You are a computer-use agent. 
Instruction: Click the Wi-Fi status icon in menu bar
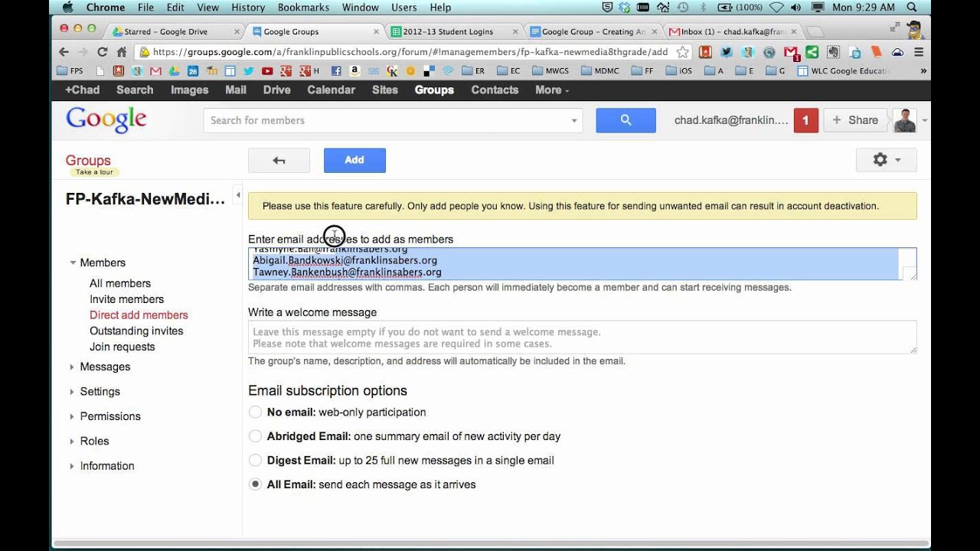(776, 8)
